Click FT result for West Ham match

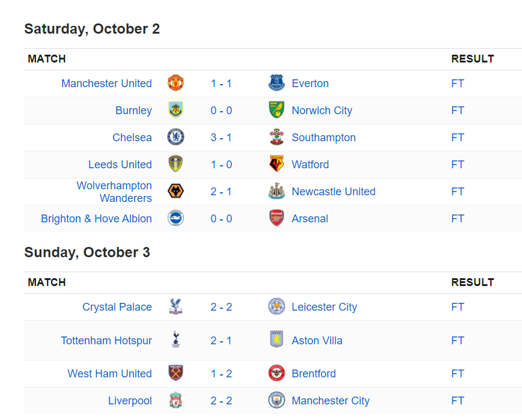click(x=458, y=373)
